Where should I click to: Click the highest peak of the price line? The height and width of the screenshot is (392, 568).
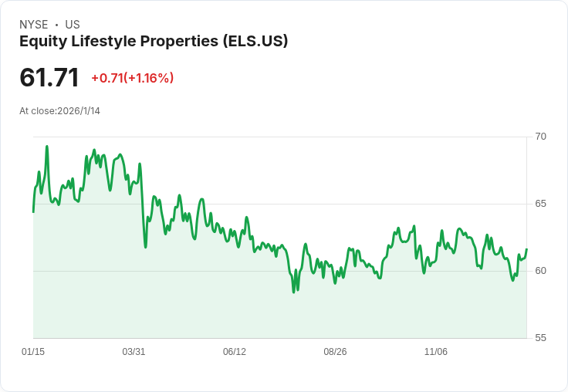(x=47, y=146)
